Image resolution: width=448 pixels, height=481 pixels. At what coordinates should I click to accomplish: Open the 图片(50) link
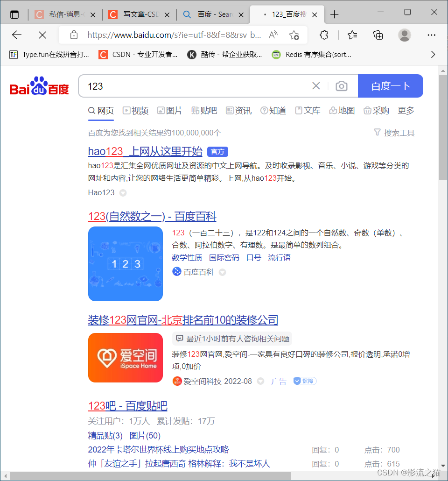tap(145, 436)
